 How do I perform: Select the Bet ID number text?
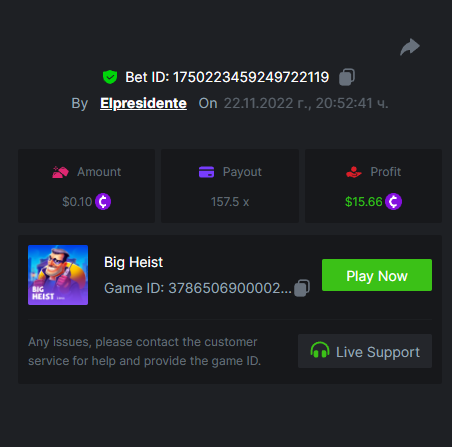(251, 77)
